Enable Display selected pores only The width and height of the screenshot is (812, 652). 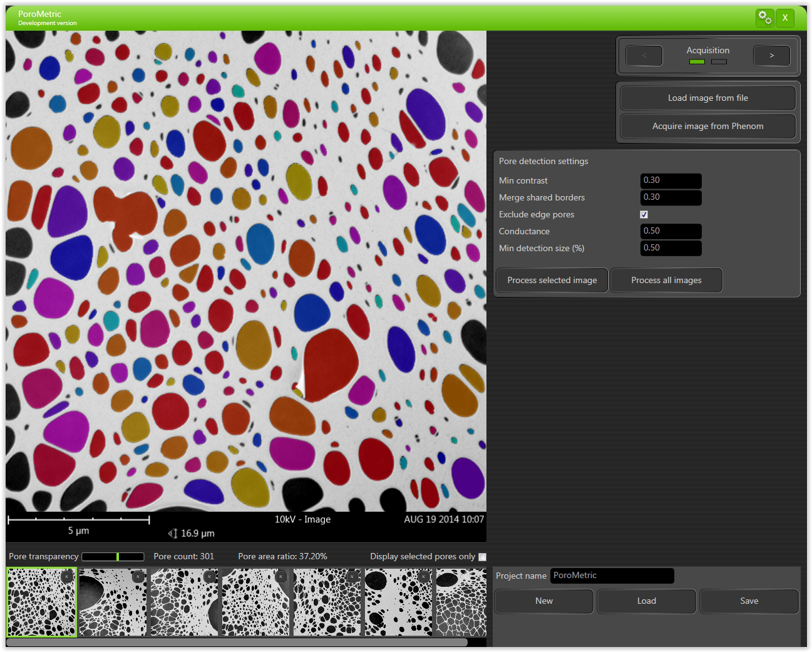click(481, 556)
